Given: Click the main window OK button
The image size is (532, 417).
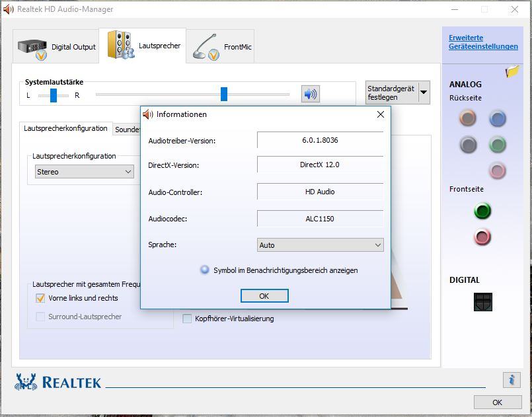Looking at the screenshot, I should pyautogui.click(x=498, y=402).
